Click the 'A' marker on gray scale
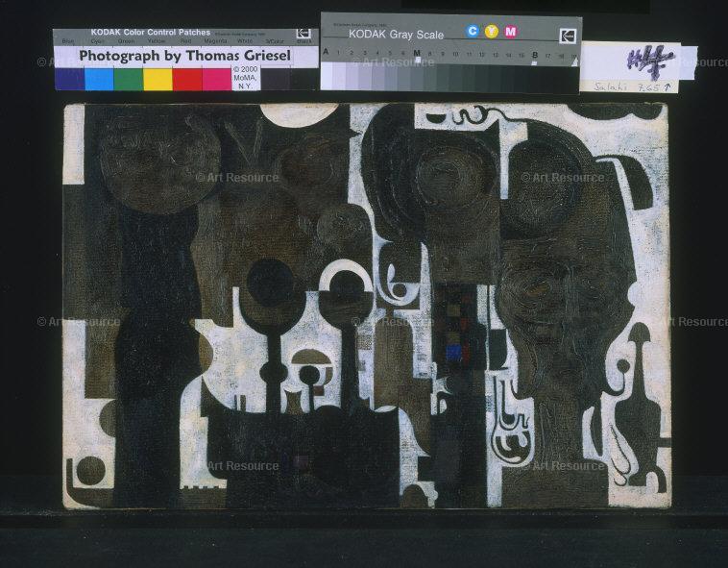Image resolution: width=728 pixels, height=568 pixels. click(326, 52)
